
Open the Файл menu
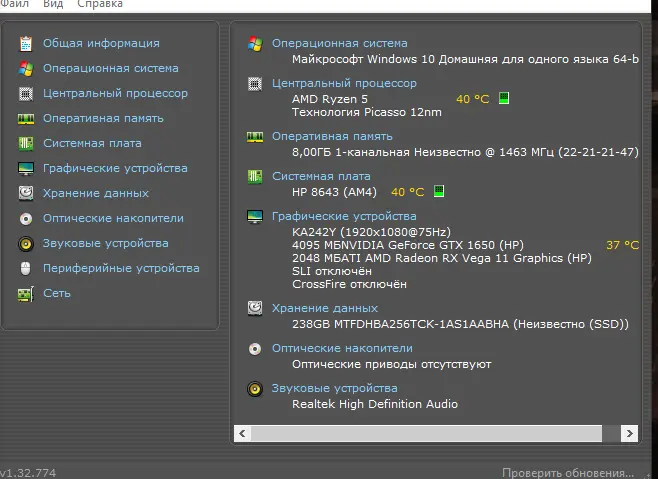(x=14, y=4)
